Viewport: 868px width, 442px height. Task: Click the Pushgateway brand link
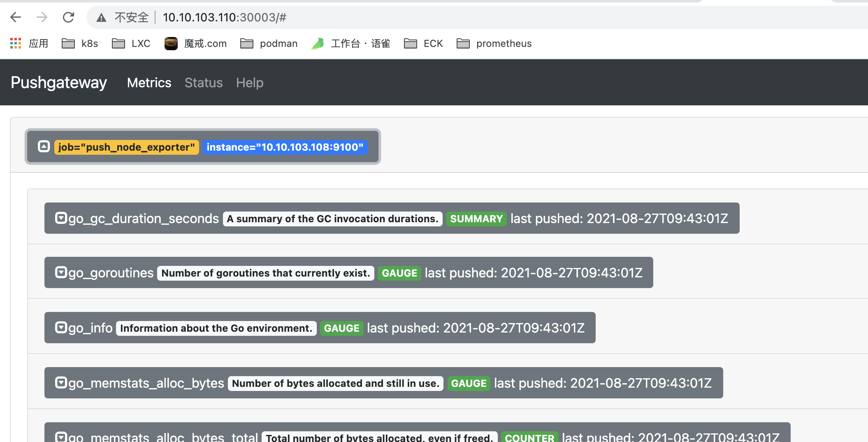[x=59, y=83]
